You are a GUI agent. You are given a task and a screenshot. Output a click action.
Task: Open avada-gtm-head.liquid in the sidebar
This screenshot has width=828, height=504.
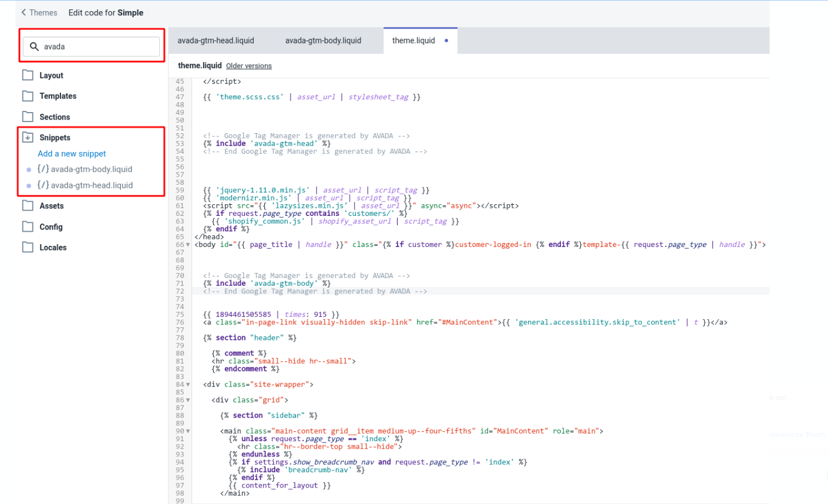pos(92,185)
